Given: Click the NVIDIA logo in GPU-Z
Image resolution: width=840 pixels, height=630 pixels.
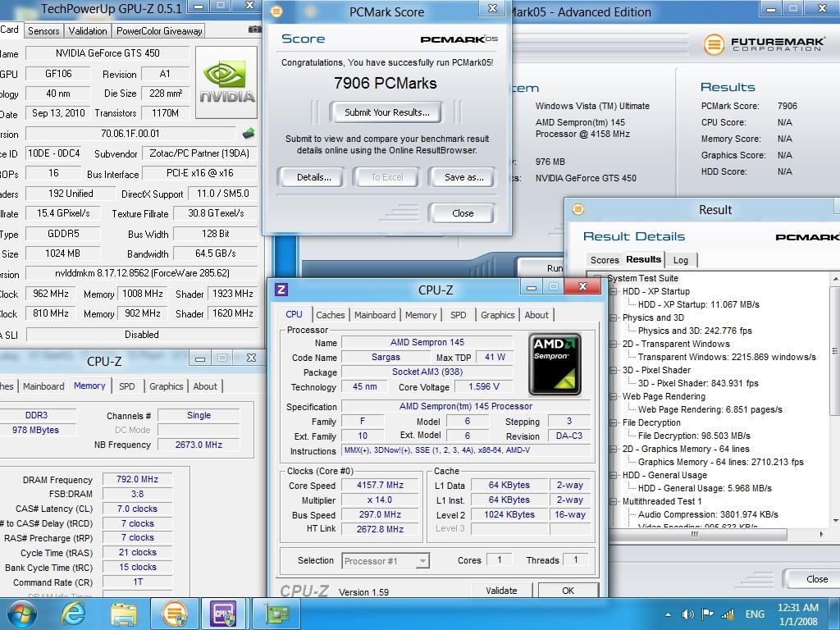Looking at the screenshot, I should [226, 82].
